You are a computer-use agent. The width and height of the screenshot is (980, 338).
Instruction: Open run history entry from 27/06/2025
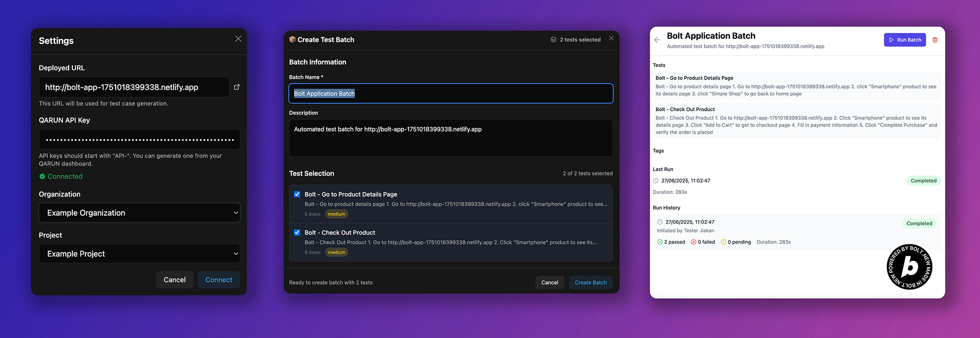pyautogui.click(x=796, y=232)
